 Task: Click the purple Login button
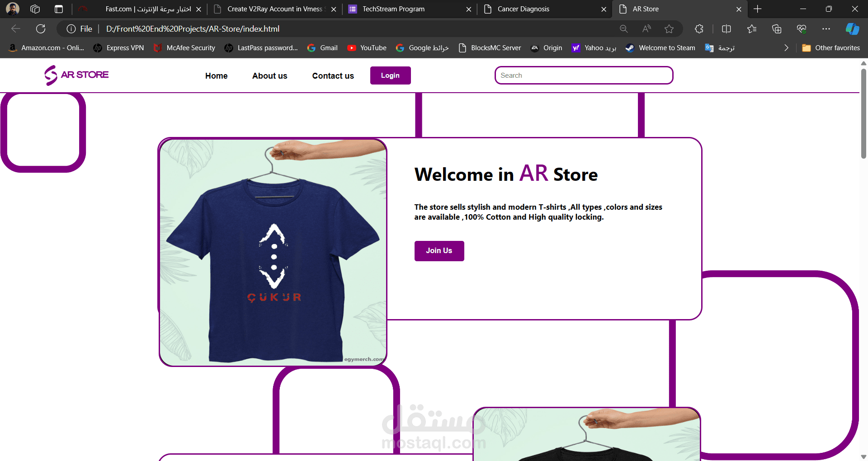391,75
